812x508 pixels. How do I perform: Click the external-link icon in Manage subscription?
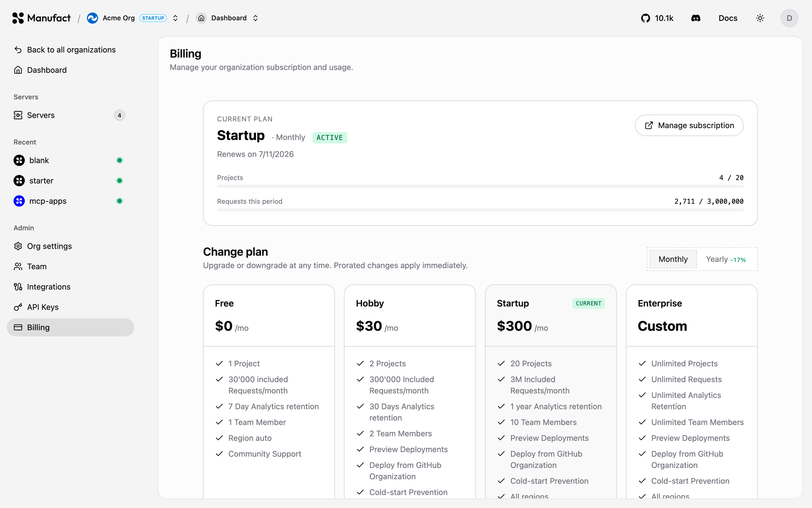649,125
